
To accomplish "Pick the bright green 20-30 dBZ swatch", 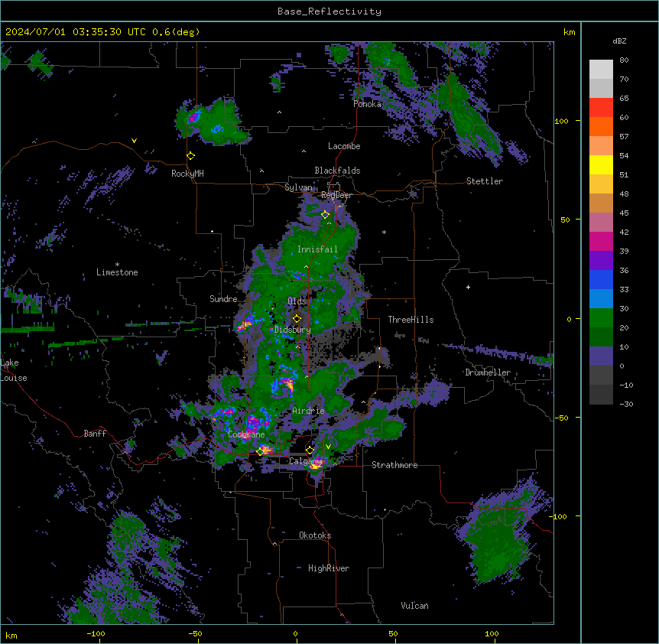I will [601, 318].
